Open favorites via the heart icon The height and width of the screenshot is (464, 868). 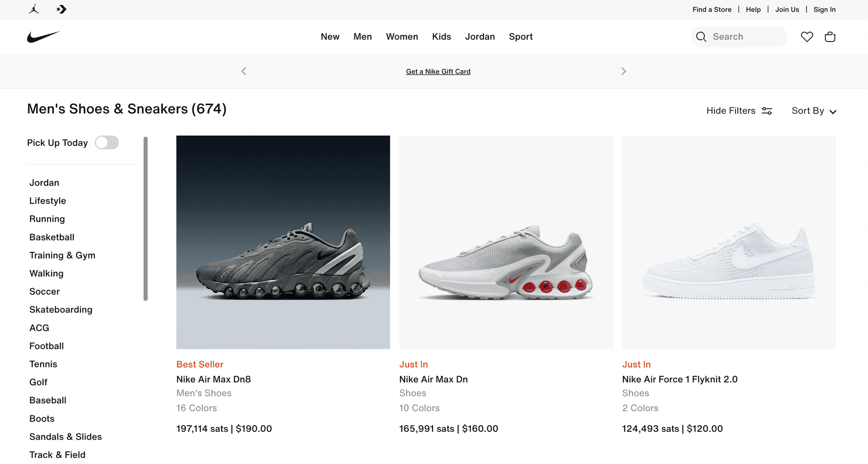click(807, 37)
